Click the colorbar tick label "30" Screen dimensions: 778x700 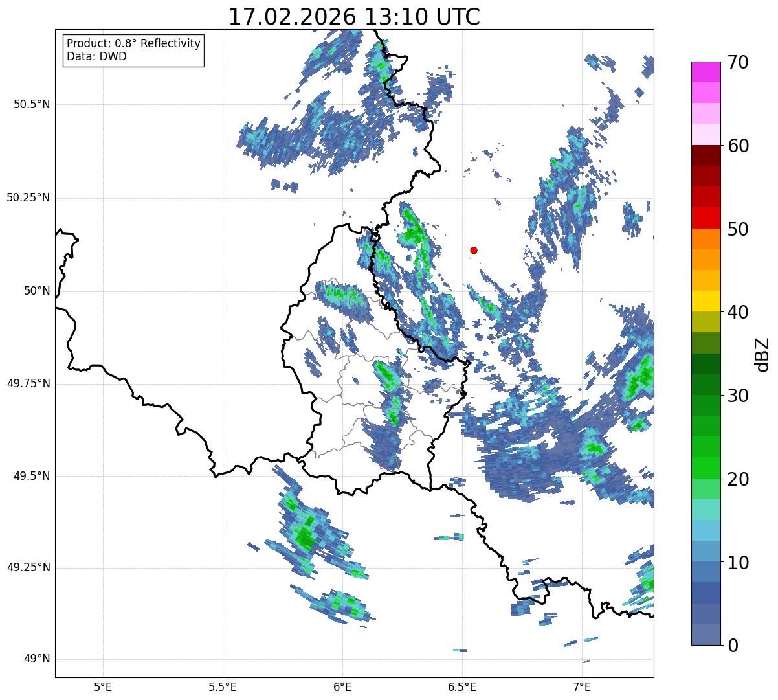(737, 396)
